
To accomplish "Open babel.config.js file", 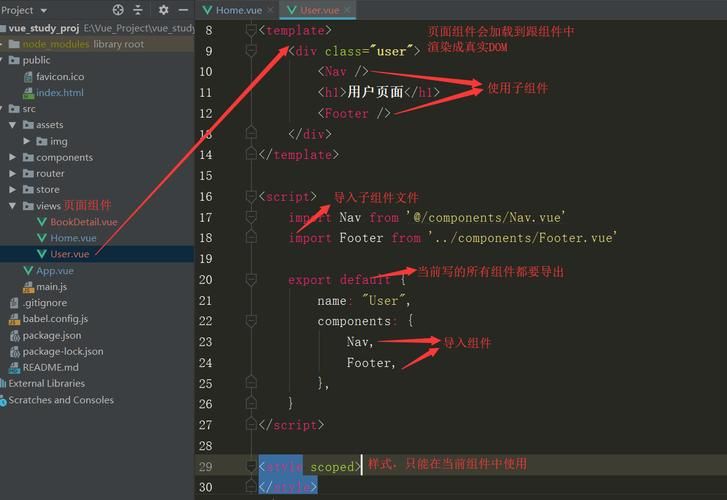I will tap(55, 319).
